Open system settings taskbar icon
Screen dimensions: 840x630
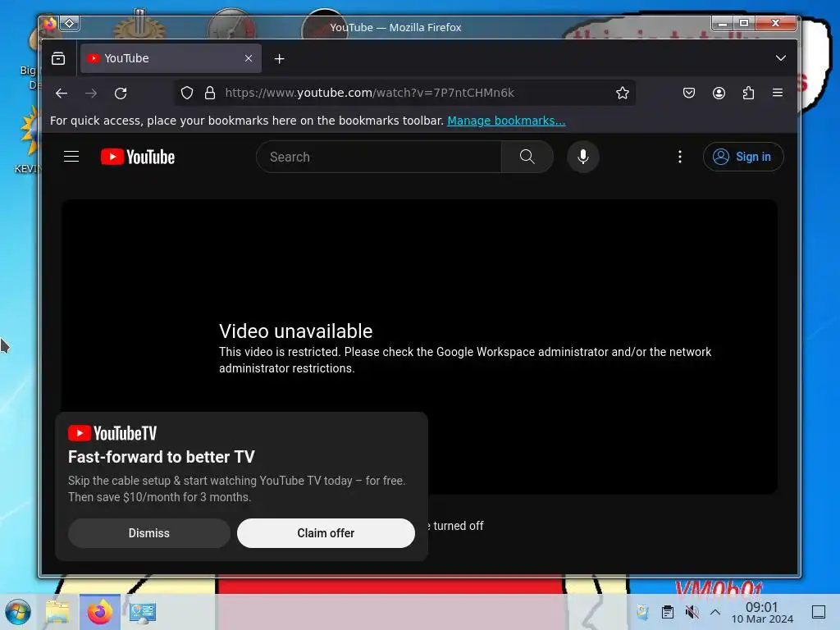pyautogui.click(x=143, y=612)
